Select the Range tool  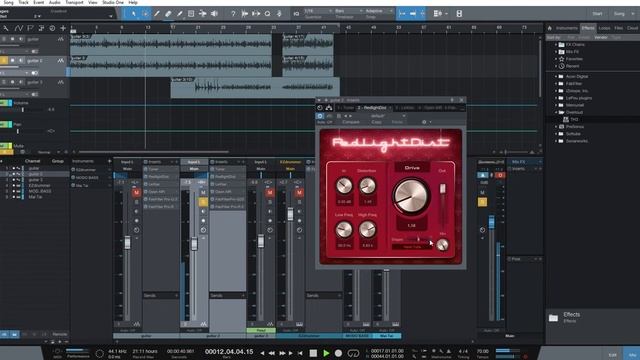point(145,14)
